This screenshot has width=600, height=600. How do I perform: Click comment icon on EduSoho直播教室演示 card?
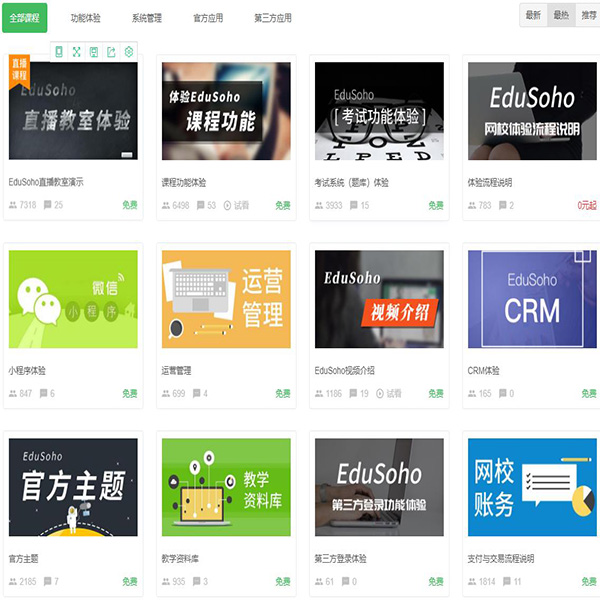(47, 205)
